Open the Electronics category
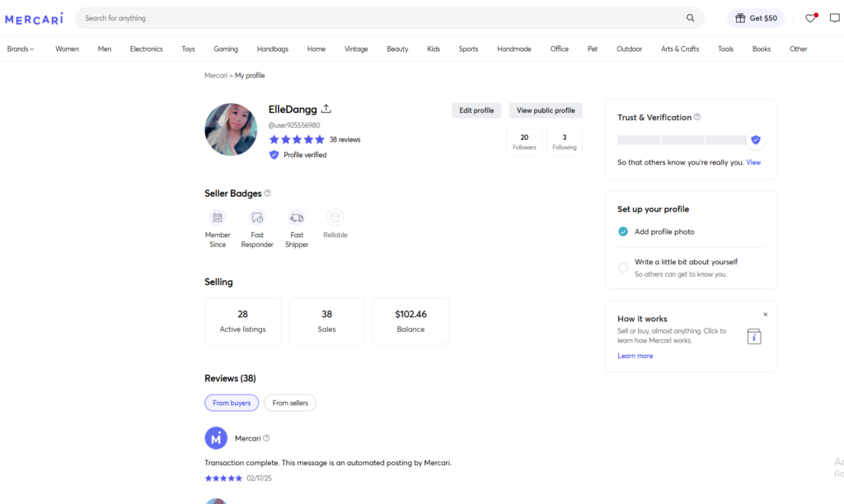Screen dimensions: 844x504 click(147, 49)
